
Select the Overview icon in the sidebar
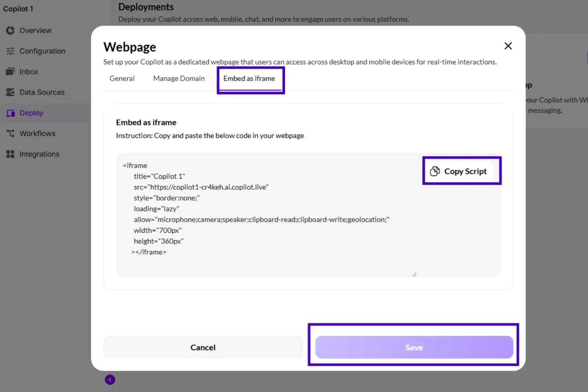coord(11,31)
